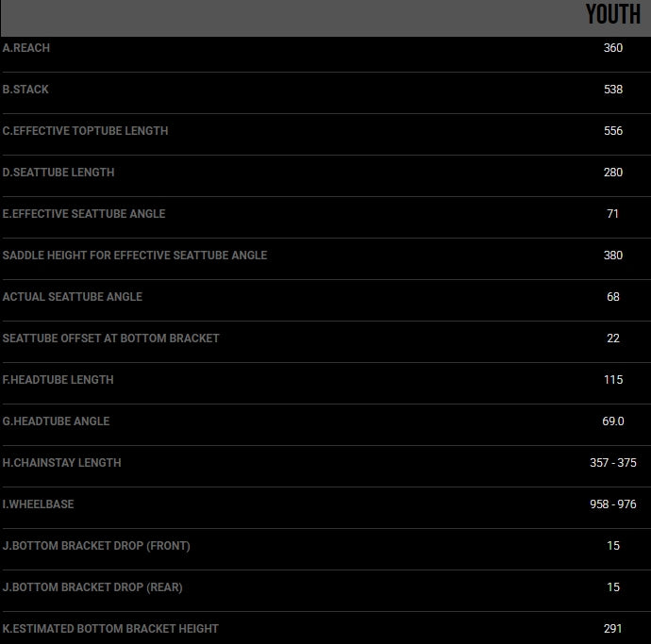
Task: Select the D.SEATTUBE LENGTH label
Action: (58, 173)
